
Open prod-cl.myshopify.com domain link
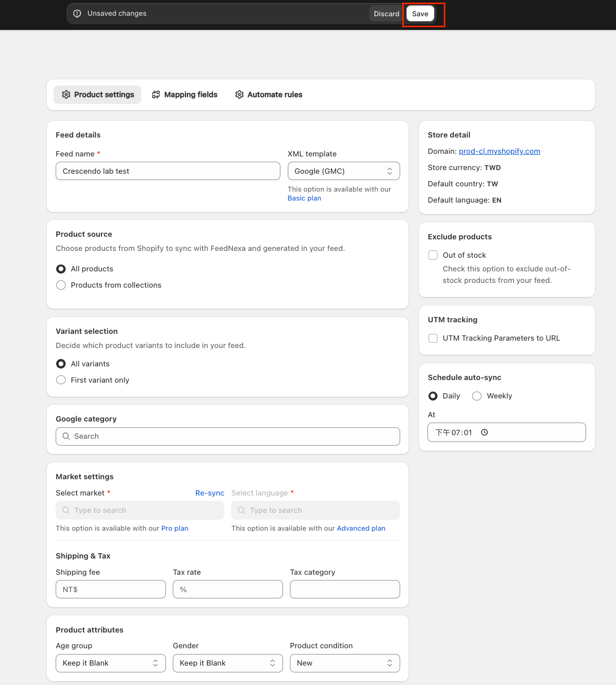[499, 151]
